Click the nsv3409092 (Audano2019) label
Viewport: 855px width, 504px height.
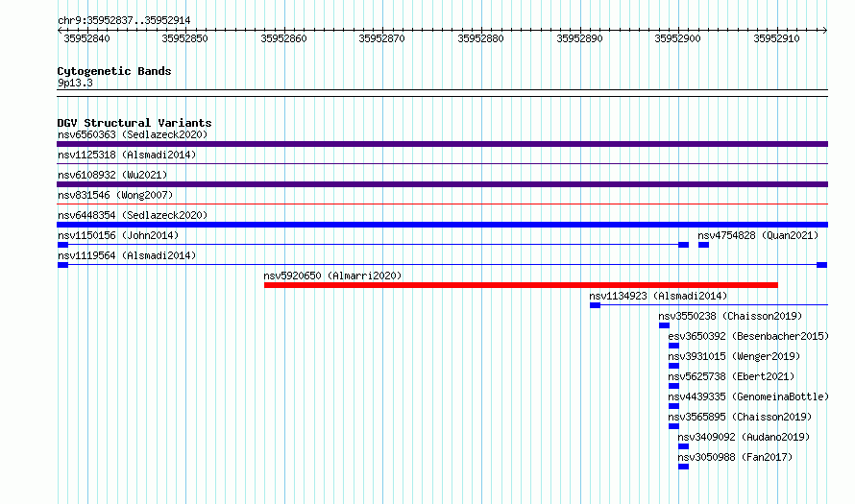tap(744, 437)
